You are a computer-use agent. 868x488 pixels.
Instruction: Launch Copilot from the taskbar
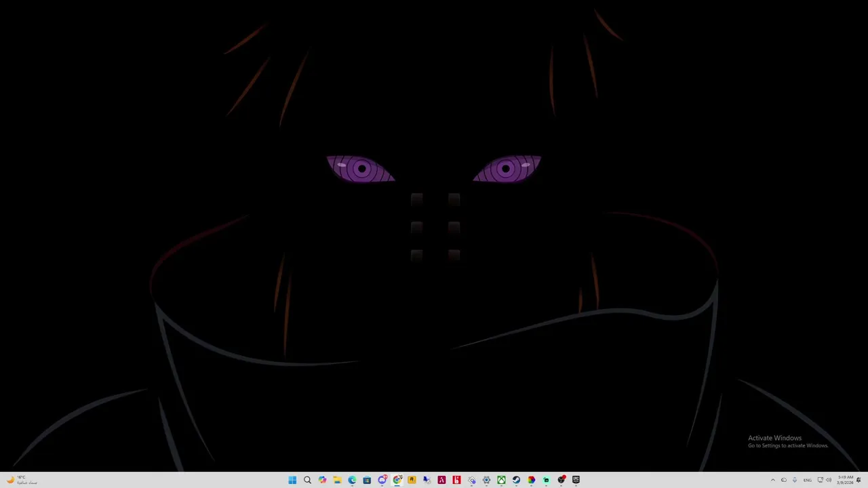coord(322,480)
